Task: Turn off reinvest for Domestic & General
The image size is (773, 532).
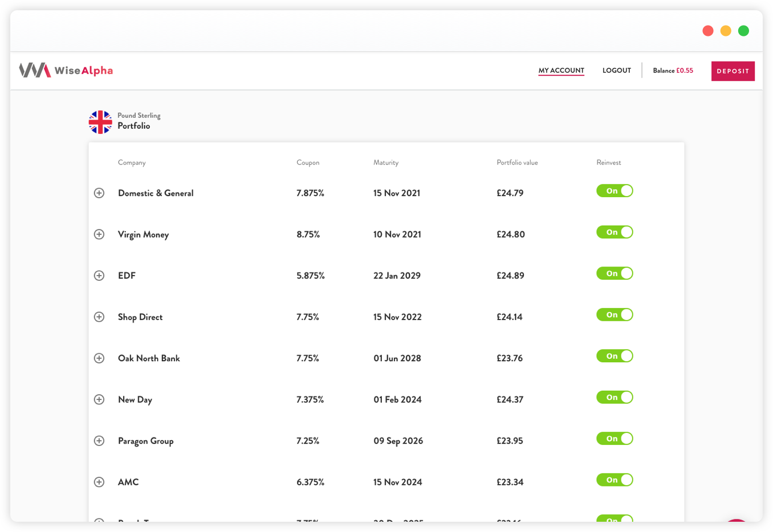Action: 615,191
